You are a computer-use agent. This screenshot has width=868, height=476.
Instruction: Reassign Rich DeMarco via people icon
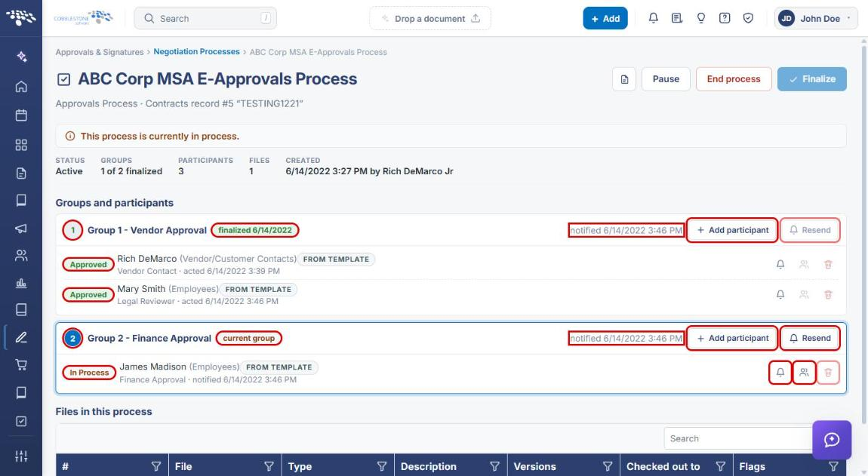(x=804, y=265)
